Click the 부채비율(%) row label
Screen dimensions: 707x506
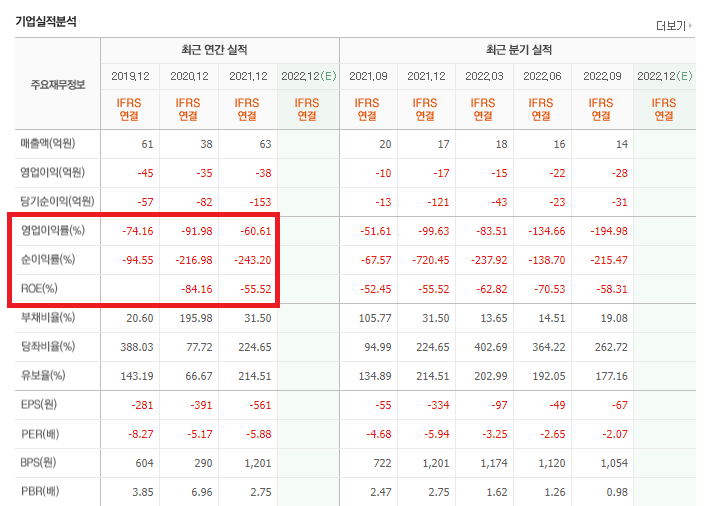(48, 317)
